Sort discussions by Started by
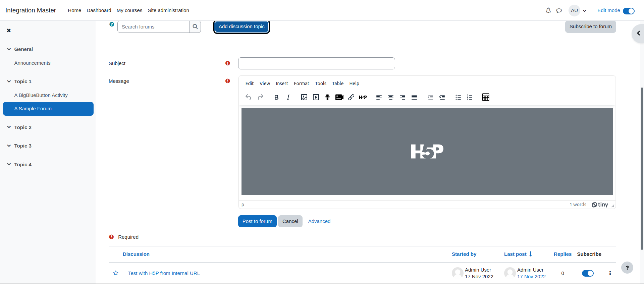 [464, 254]
